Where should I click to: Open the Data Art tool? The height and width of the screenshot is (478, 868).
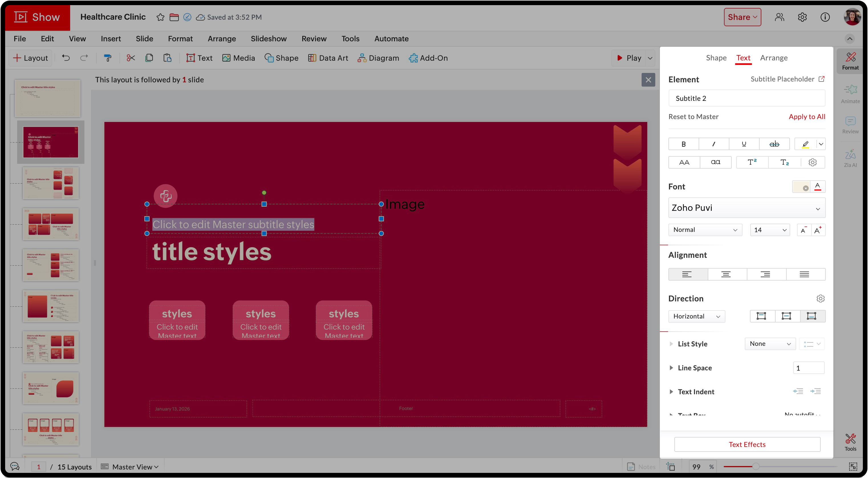coord(328,58)
